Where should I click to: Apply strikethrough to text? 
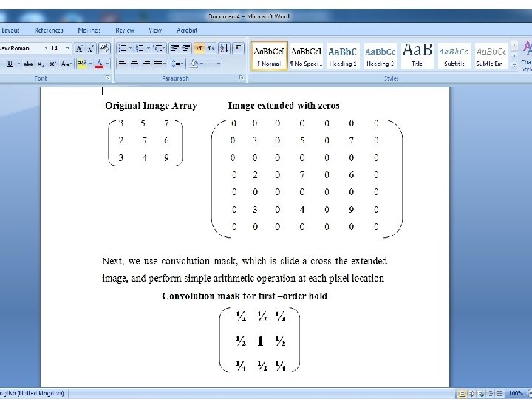[29, 64]
